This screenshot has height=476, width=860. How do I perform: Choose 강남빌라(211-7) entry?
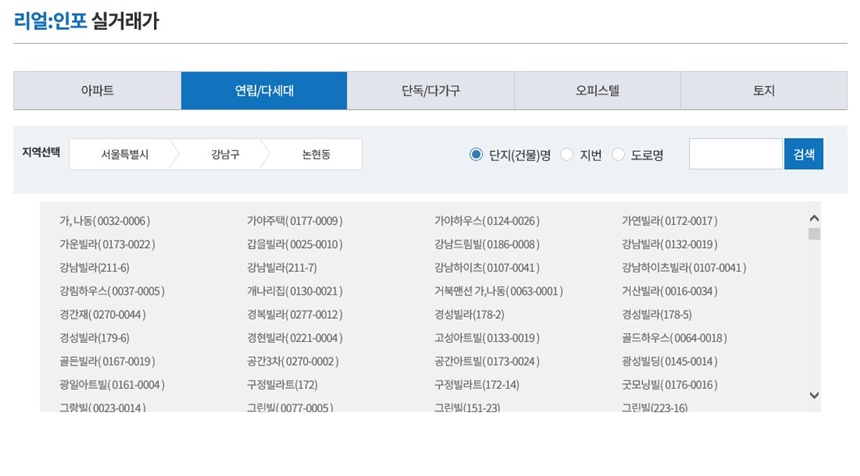(x=282, y=268)
